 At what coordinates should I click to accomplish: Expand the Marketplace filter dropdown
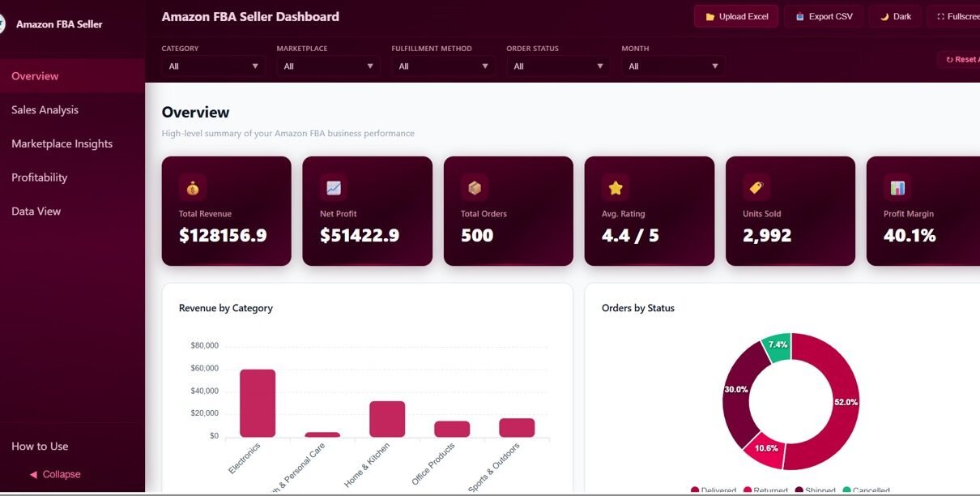[x=328, y=66]
